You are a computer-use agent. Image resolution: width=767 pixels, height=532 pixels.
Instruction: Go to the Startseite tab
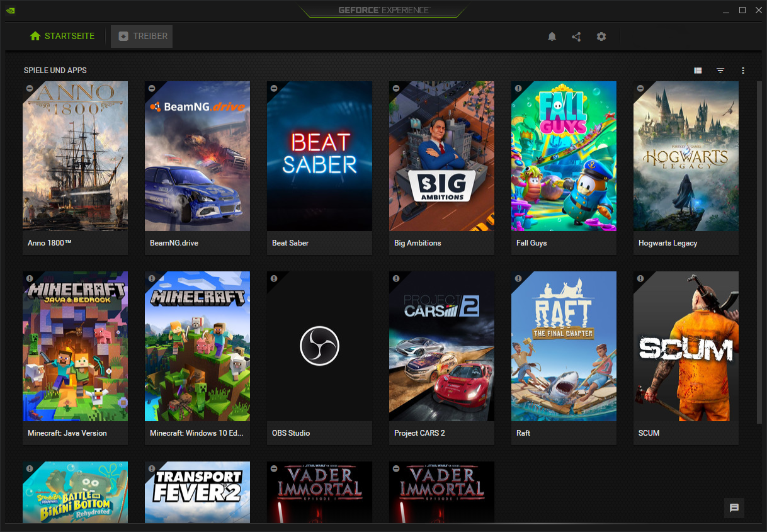tap(62, 37)
